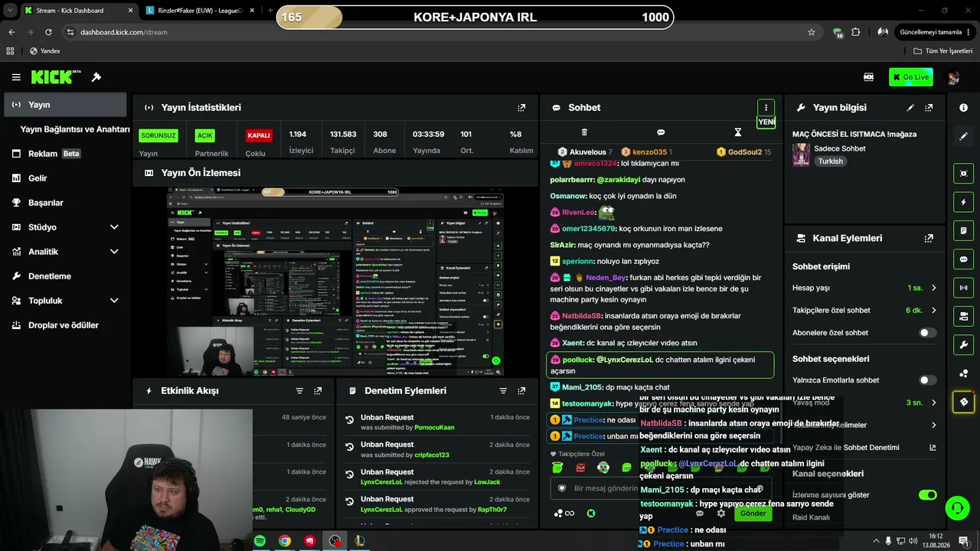Viewport: 980px width, 551px height.
Task: Toggle the chat bubble widget in right sidebar
Action: tap(964, 259)
